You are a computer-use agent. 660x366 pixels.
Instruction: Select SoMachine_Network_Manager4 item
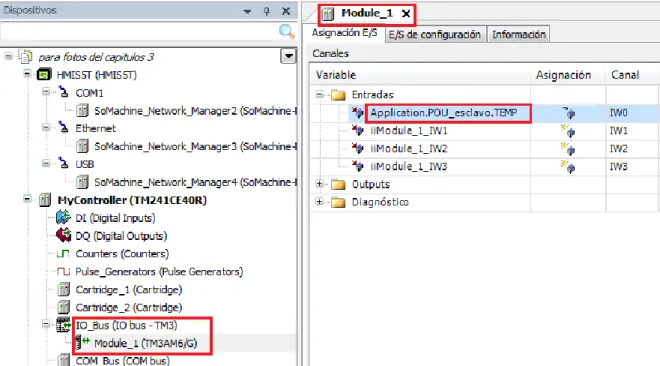coord(195,182)
